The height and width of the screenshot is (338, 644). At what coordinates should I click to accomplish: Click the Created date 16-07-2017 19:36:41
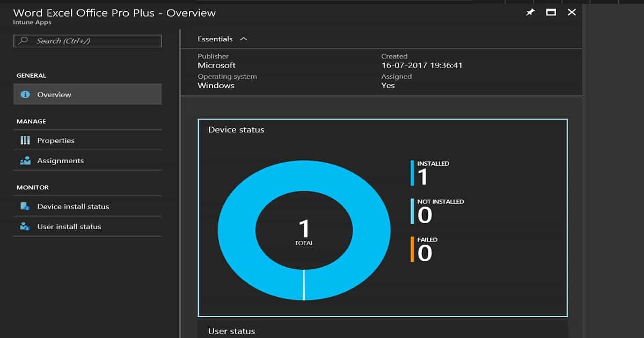pos(422,65)
